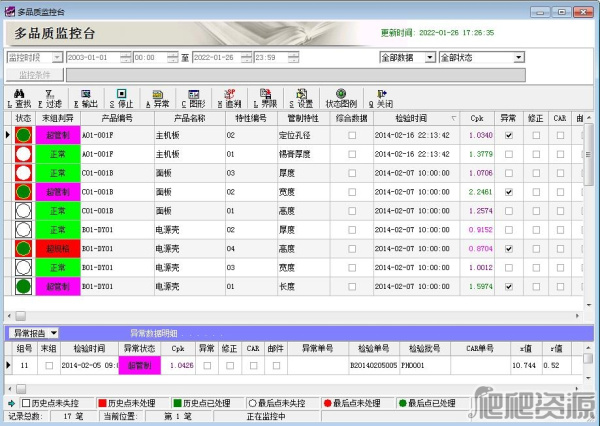The width and height of the screenshot is (600, 426).
Task: Click the main grid vertical scrollbar thumb
Action: (588, 154)
